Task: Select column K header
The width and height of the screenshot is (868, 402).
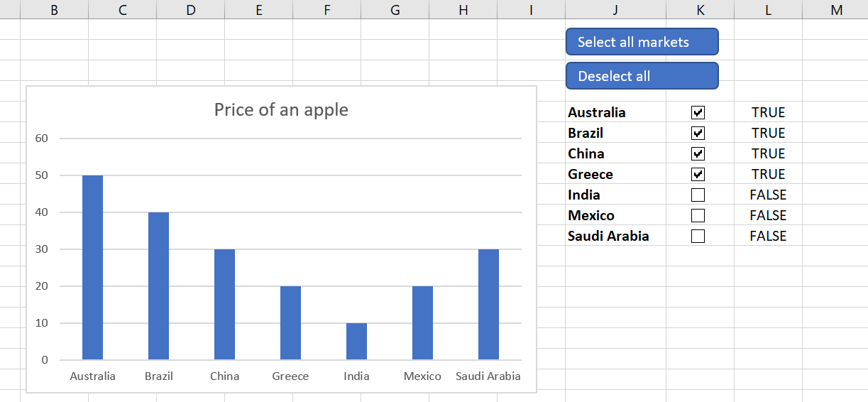Action: click(x=700, y=9)
